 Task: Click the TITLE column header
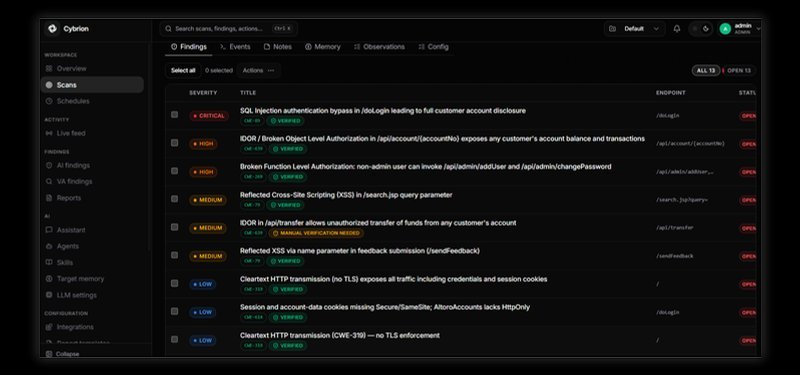(248, 93)
